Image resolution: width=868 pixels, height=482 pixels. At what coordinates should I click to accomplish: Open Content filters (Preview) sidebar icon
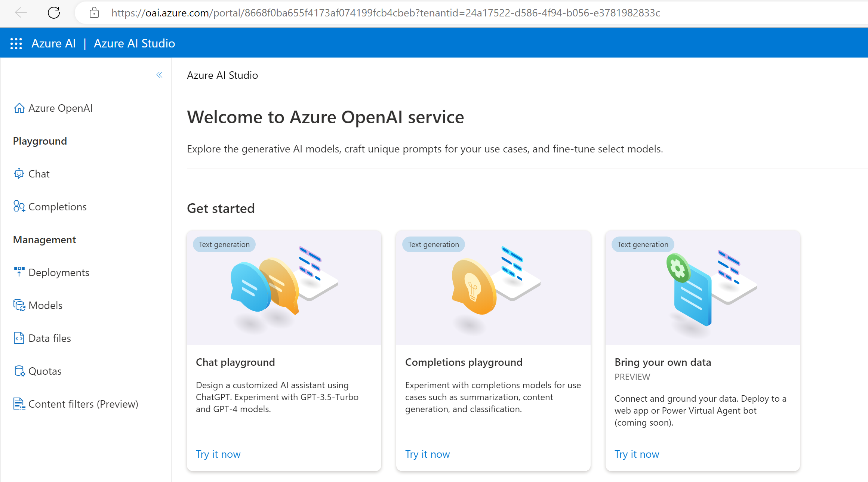pyautogui.click(x=19, y=404)
